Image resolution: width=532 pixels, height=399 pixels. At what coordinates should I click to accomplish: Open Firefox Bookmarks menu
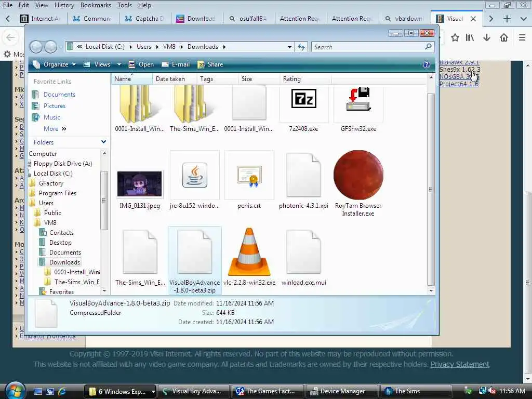pos(96,5)
